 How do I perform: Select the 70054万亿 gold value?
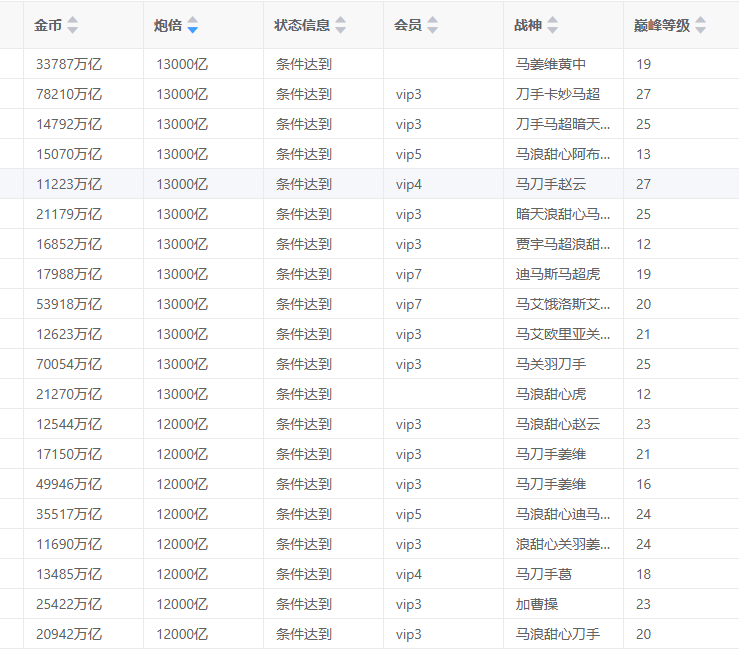tap(69, 364)
